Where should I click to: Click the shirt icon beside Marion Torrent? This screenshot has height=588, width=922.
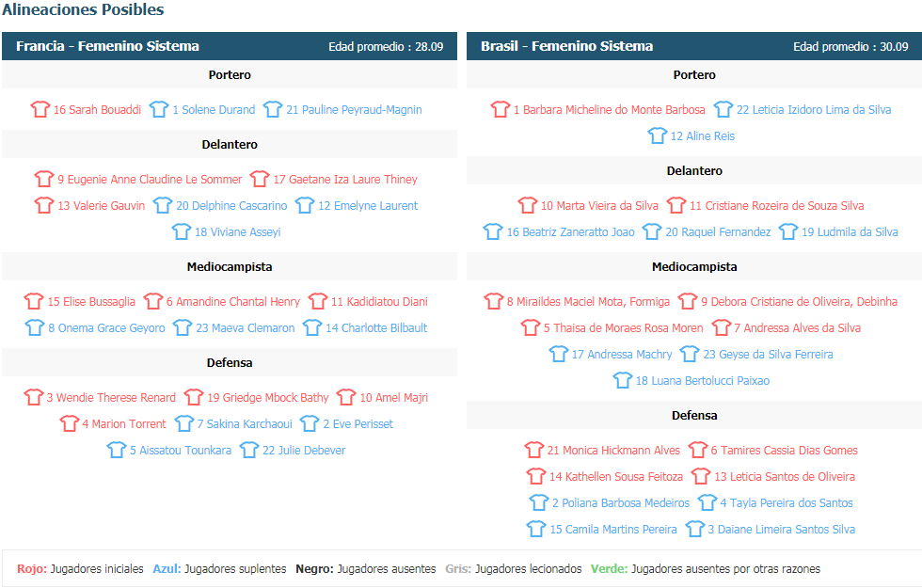[x=70, y=423]
